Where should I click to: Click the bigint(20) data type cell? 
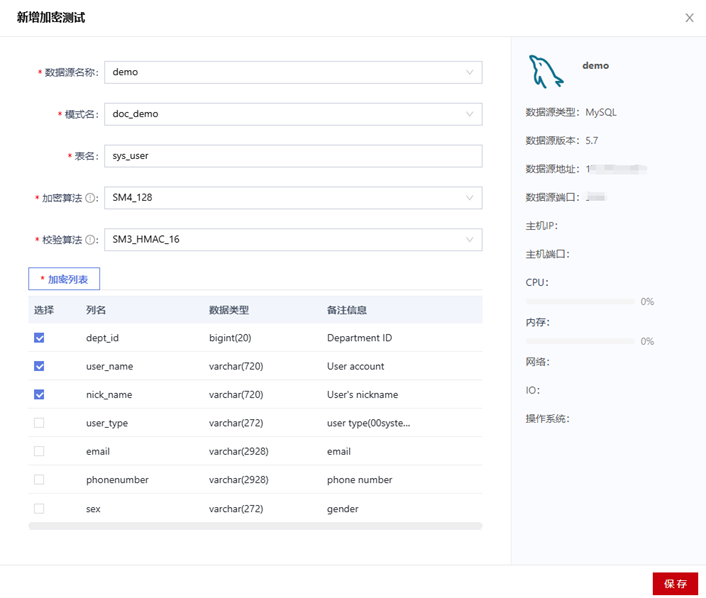230,338
